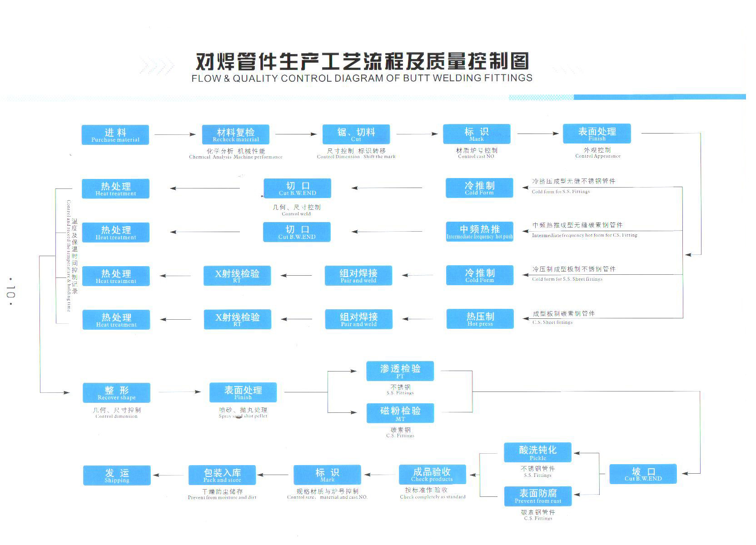756x545 pixels.
Task: Click the Hot press step box
Action: [x=480, y=319]
